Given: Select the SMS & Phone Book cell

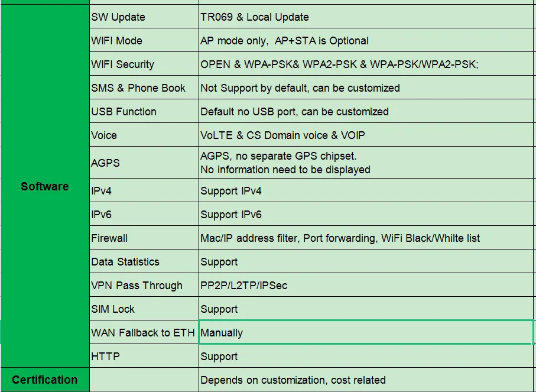Looking at the screenshot, I should pyautogui.click(x=144, y=88).
